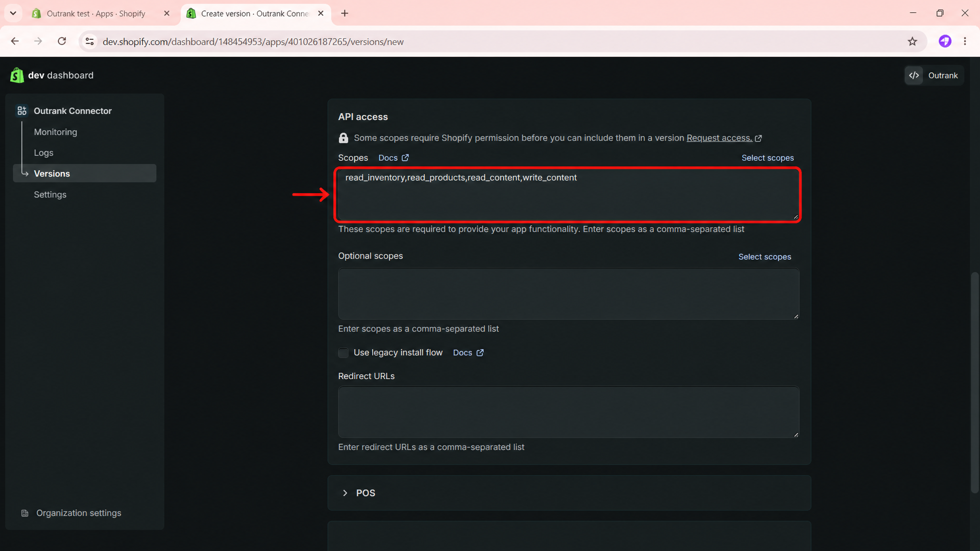This screenshot has height=551, width=980.
Task: Click the Outrank organization button
Action: (x=934, y=75)
